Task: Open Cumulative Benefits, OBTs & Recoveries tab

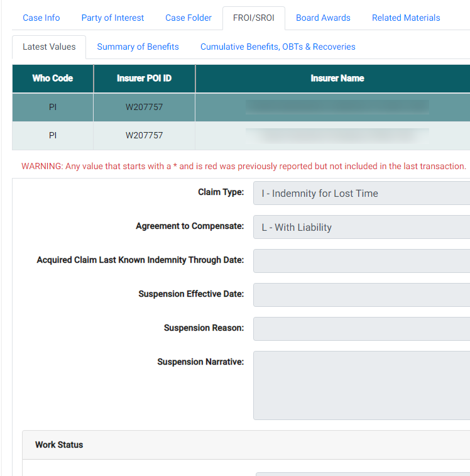Action: point(278,47)
